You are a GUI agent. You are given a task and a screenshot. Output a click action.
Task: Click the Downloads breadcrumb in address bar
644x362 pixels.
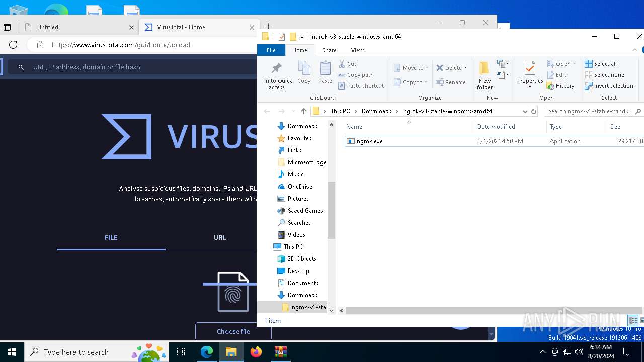376,111
